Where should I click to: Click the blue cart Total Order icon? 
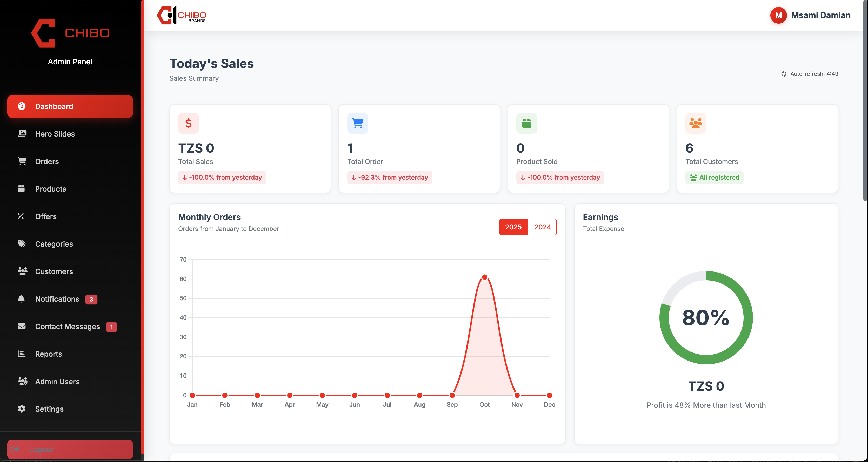pos(357,123)
